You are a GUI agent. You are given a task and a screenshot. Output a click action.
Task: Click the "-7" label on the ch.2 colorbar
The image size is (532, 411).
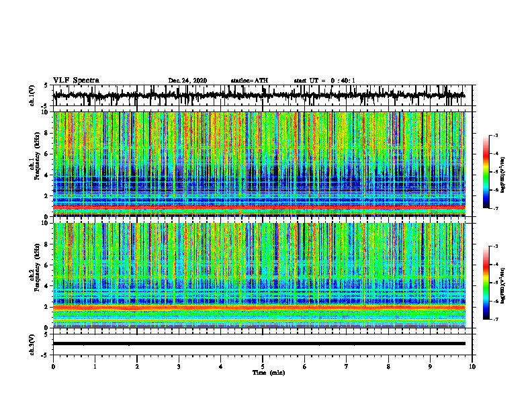tap(496, 319)
